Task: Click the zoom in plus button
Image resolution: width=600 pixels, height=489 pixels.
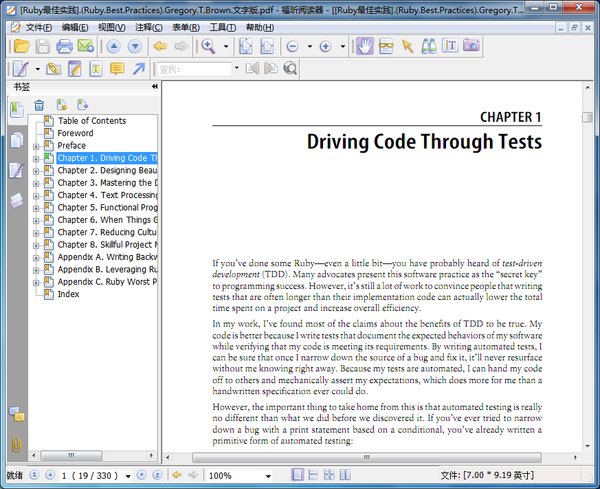Action: point(325,46)
